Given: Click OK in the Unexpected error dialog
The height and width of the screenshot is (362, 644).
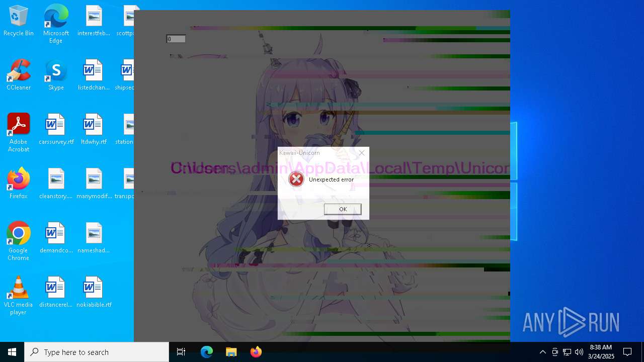Looking at the screenshot, I should point(343,209).
